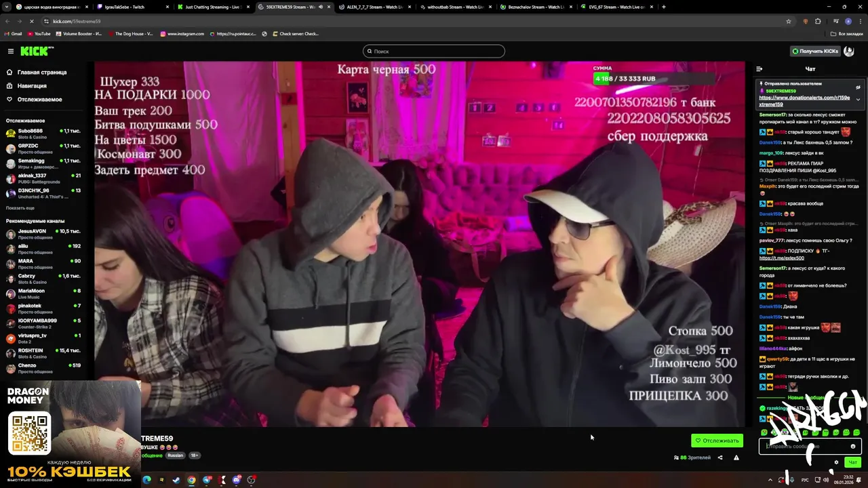Open Gmail bookmark
Screen dimensions: 868x488
click(13, 34)
